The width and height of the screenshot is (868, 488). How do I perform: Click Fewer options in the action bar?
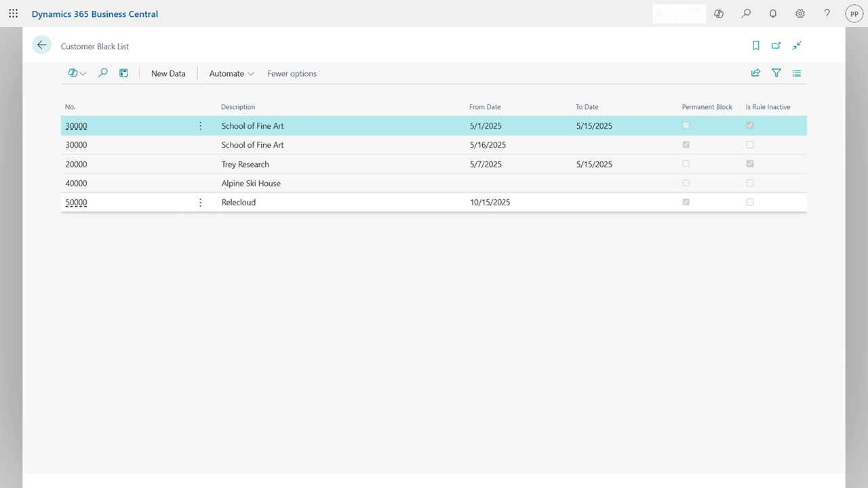292,73
